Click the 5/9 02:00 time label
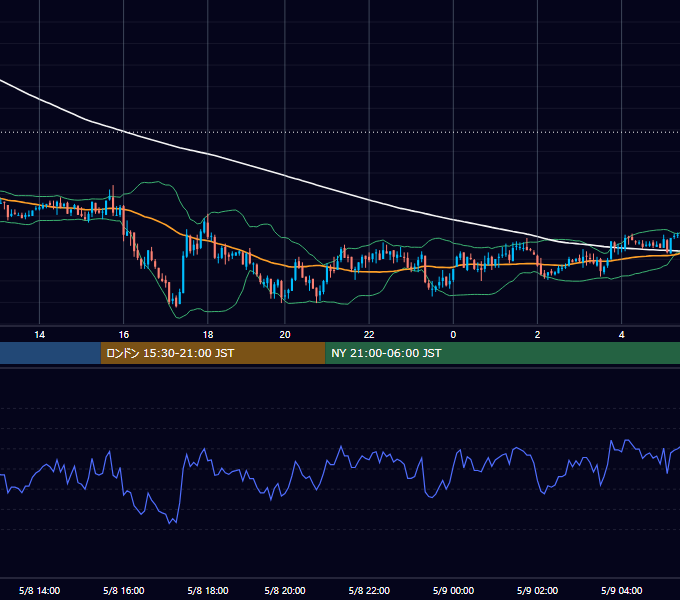The width and height of the screenshot is (680, 600). tap(537, 590)
